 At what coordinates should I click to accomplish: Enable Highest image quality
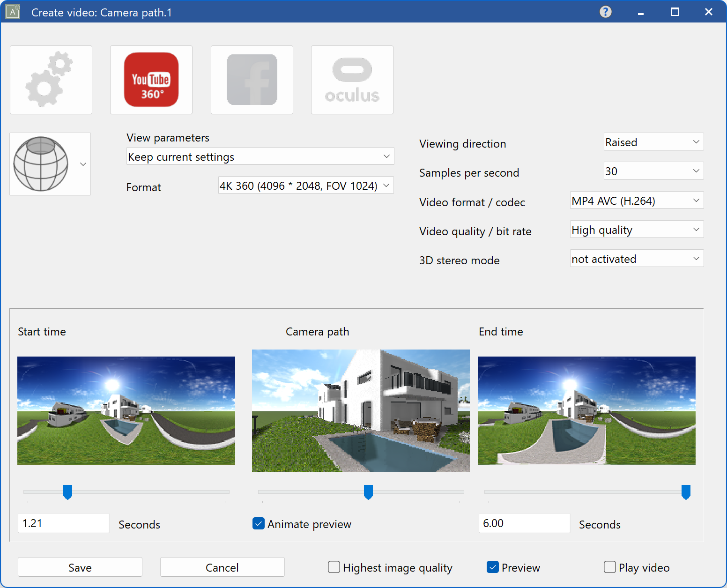pos(334,567)
